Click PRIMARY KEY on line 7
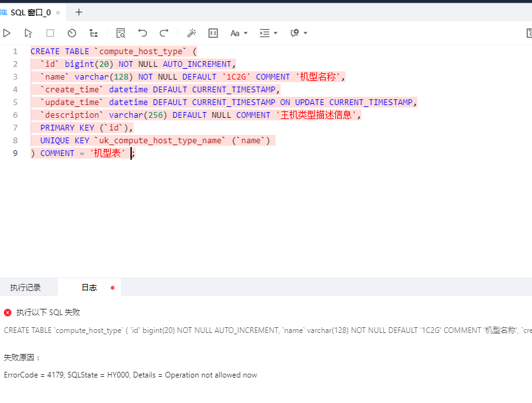The height and width of the screenshot is (403, 532). [x=67, y=128]
